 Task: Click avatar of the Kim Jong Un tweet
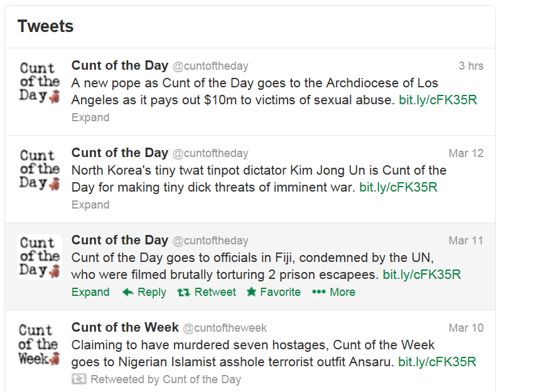point(40,170)
